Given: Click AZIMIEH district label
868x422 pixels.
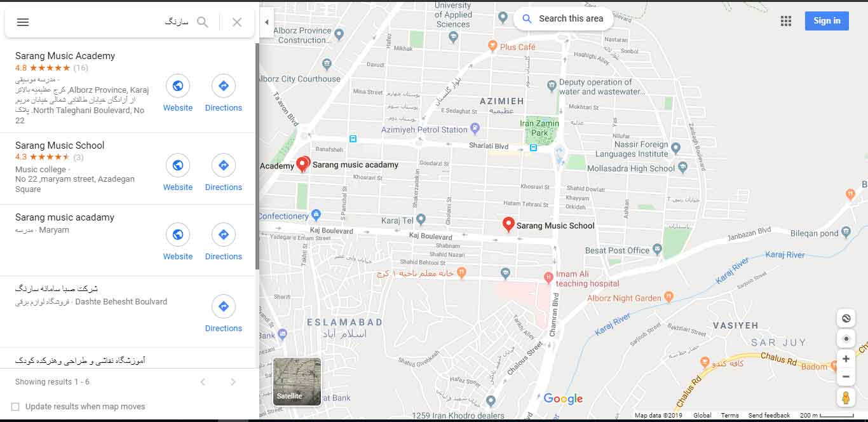Looking at the screenshot, I should click(502, 101).
